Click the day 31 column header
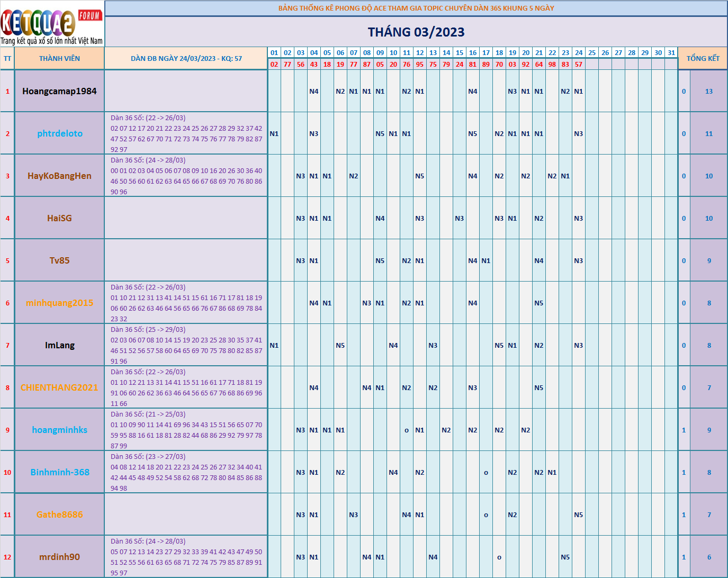 671,53
